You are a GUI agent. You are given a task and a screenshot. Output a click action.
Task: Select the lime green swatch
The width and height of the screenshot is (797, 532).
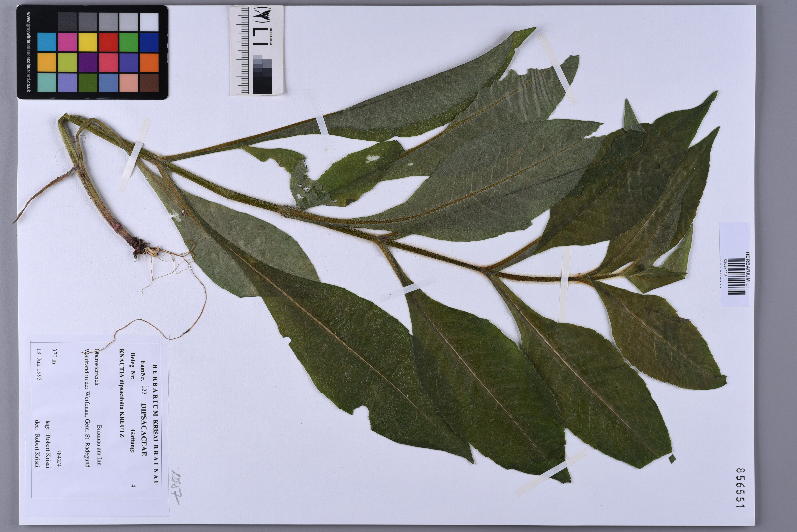coord(67,62)
